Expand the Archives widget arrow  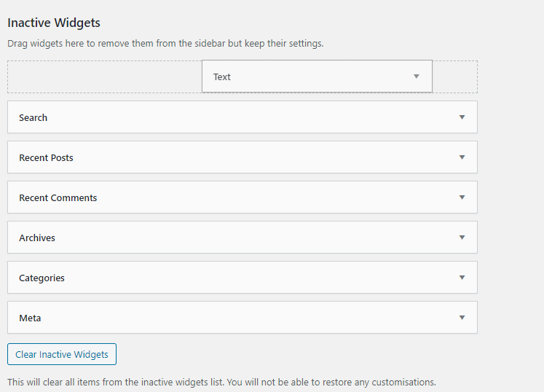pyautogui.click(x=462, y=238)
